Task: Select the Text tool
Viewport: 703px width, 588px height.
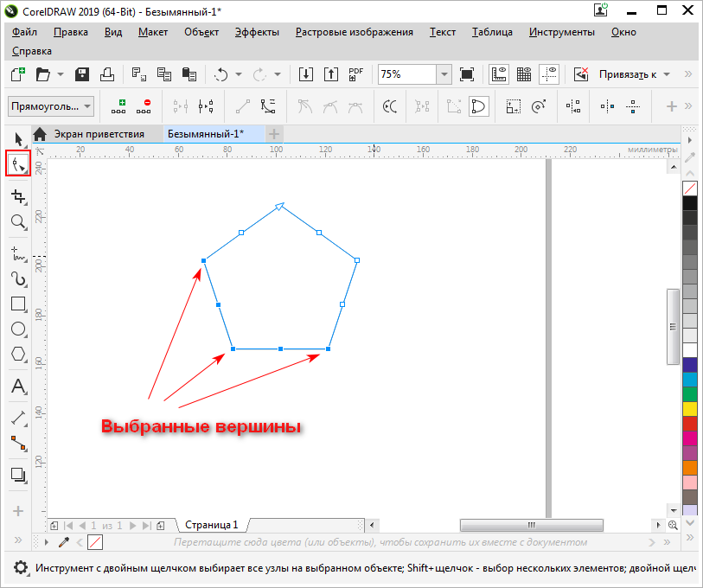Action: (x=17, y=387)
